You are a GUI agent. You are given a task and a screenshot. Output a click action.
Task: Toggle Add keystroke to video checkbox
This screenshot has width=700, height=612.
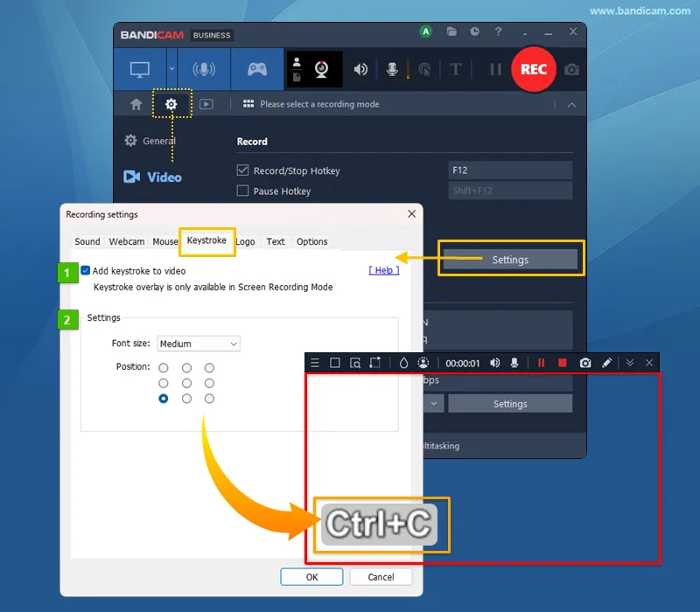[85, 270]
